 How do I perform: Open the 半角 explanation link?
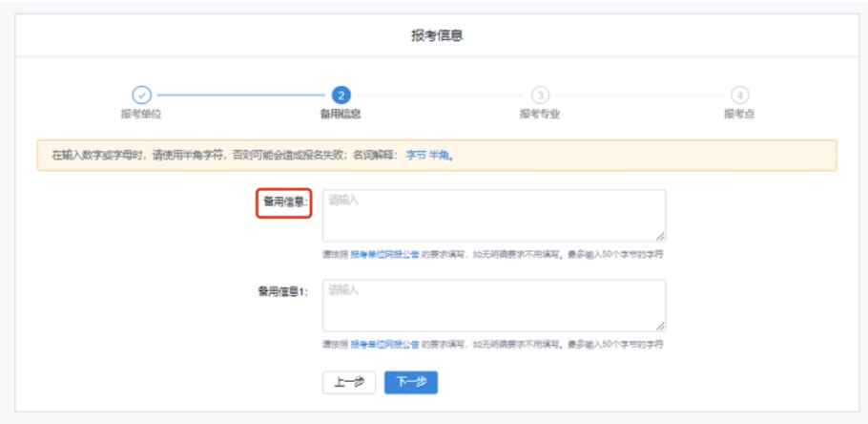[440, 154]
